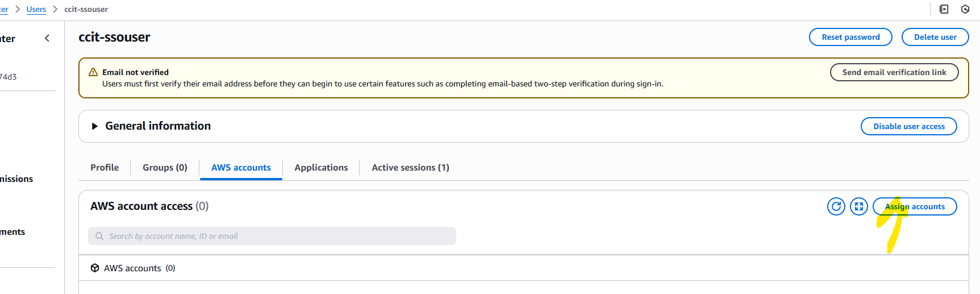Send the email verification link

(894, 72)
